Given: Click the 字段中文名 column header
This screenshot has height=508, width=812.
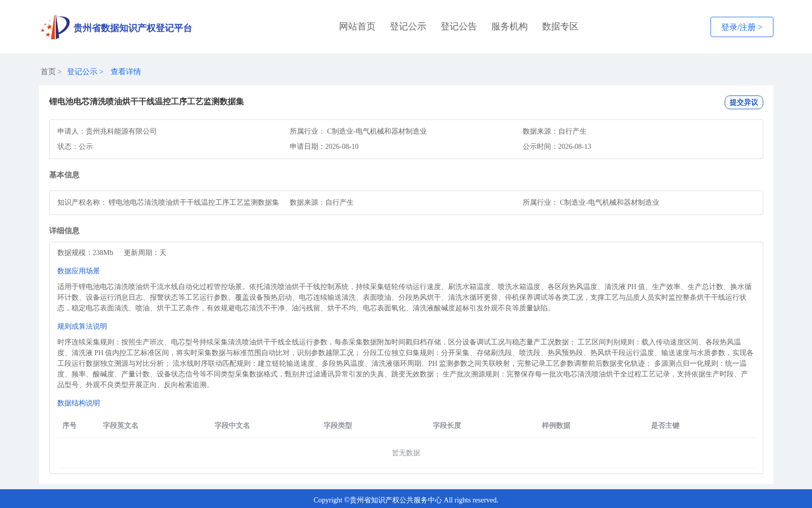Looking at the screenshot, I should pos(232,425).
